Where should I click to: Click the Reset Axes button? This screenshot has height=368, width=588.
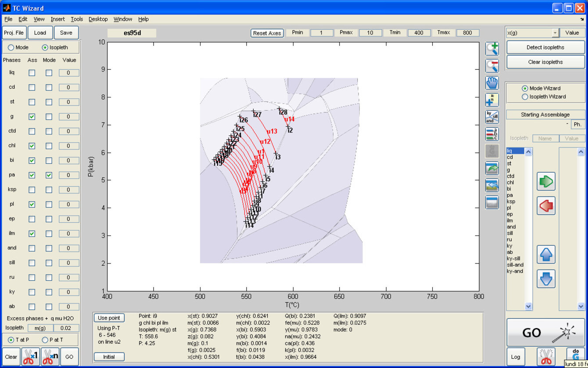(x=267, y=33)
